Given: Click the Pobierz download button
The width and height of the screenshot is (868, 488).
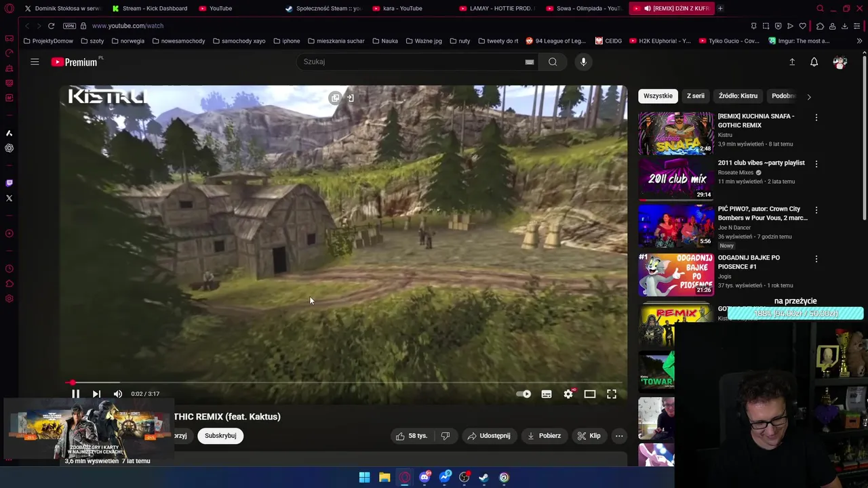Looking at the screenshot, I should [x=544, y=436].
